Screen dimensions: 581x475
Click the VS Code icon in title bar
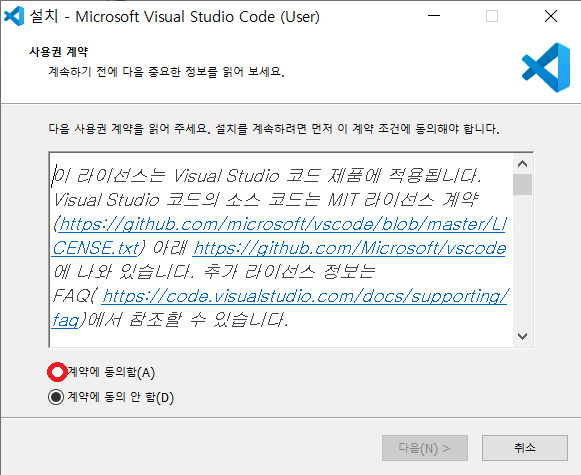[x=14, y=16]
